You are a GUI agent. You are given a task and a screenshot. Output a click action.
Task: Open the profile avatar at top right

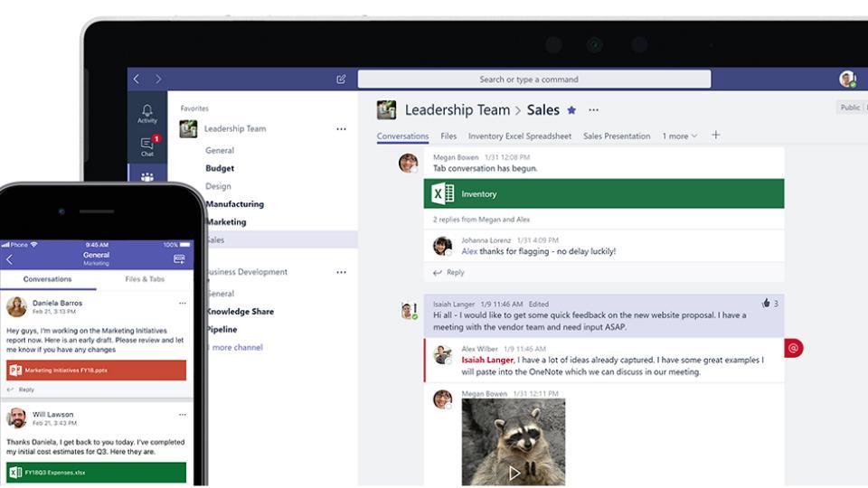[847, 80]
